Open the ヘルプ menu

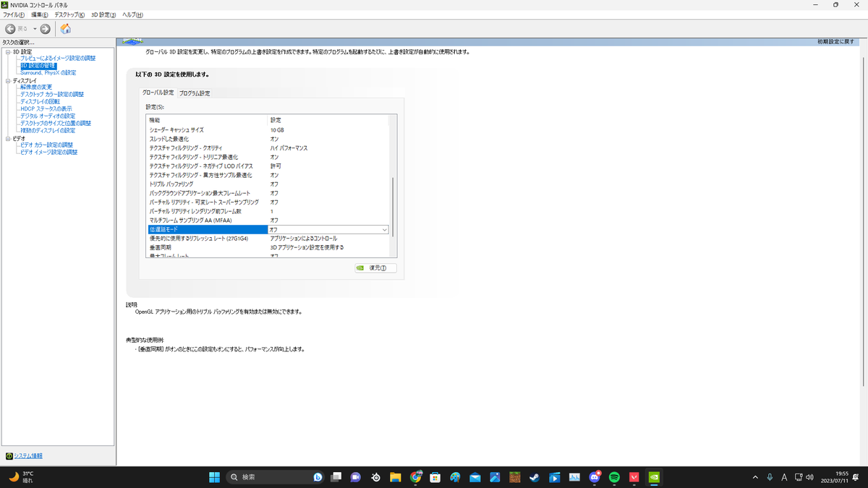132,14
